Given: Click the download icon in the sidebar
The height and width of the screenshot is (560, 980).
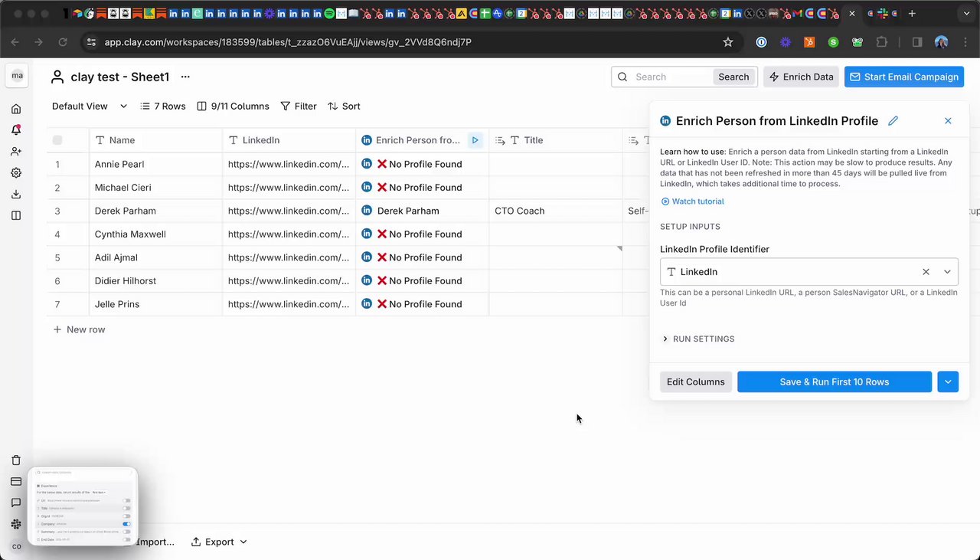Looking at the screenshot, I should point(16,195).
